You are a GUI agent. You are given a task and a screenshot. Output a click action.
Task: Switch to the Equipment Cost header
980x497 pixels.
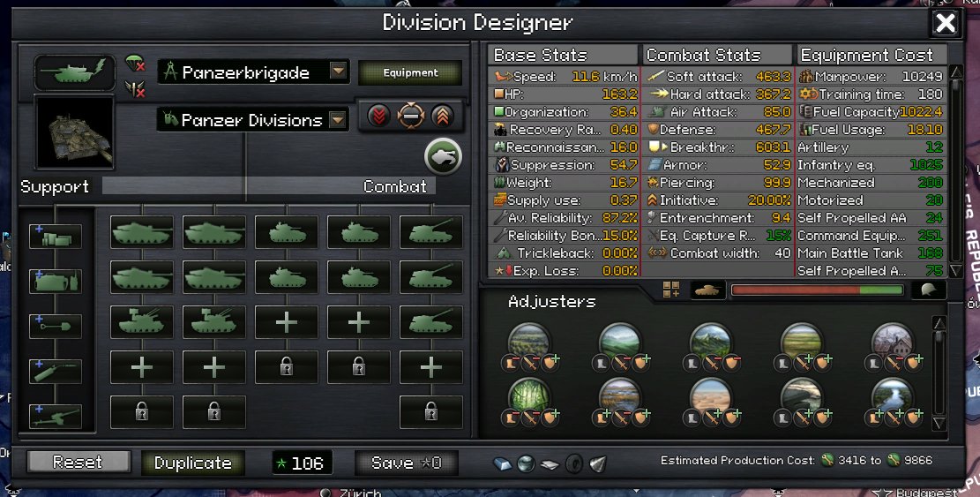click(872, 55)
